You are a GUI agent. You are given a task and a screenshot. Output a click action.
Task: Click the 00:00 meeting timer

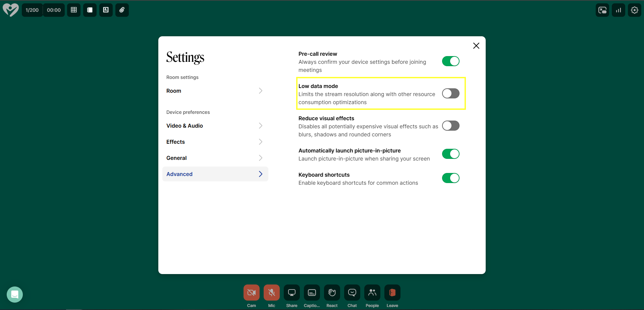click(54, 10)
